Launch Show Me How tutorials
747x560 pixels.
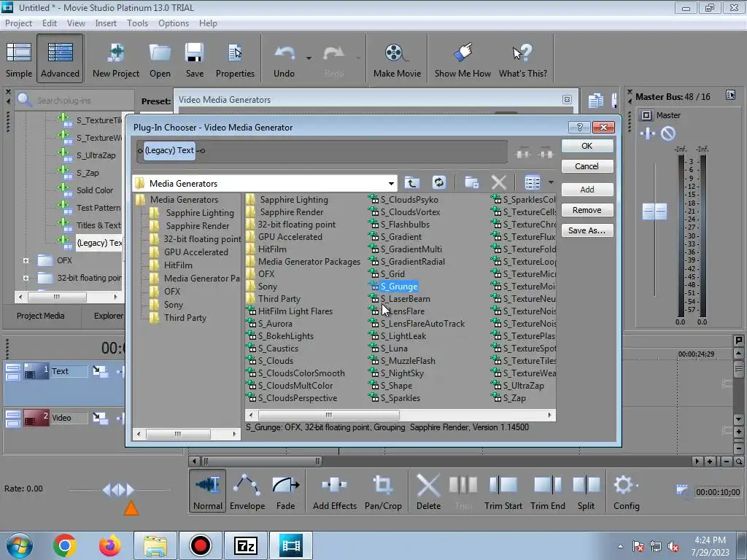pos(462,60)
